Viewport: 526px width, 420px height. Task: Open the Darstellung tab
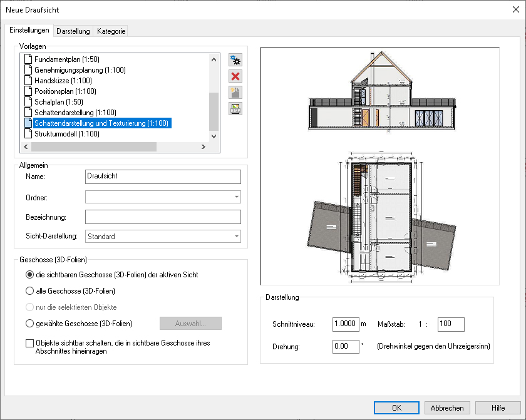click(73, 31)
